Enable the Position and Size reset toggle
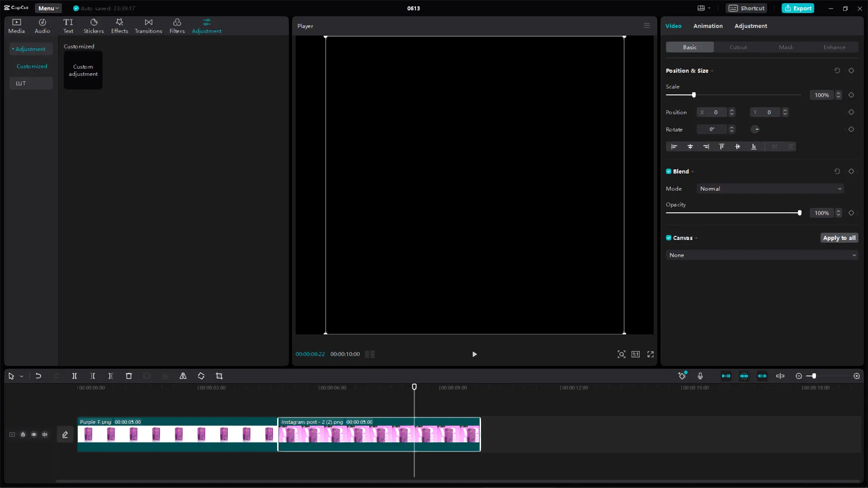The height and width of the screenshot is (488, 868). tap(838, 70)
